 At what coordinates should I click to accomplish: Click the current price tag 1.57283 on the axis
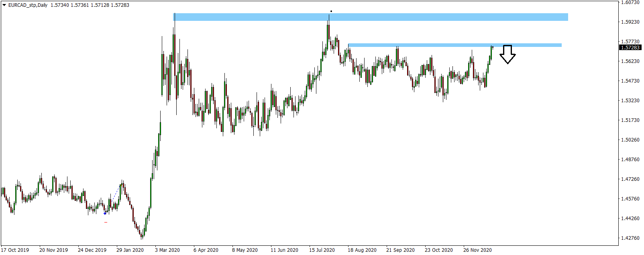(x=630, y=48)
